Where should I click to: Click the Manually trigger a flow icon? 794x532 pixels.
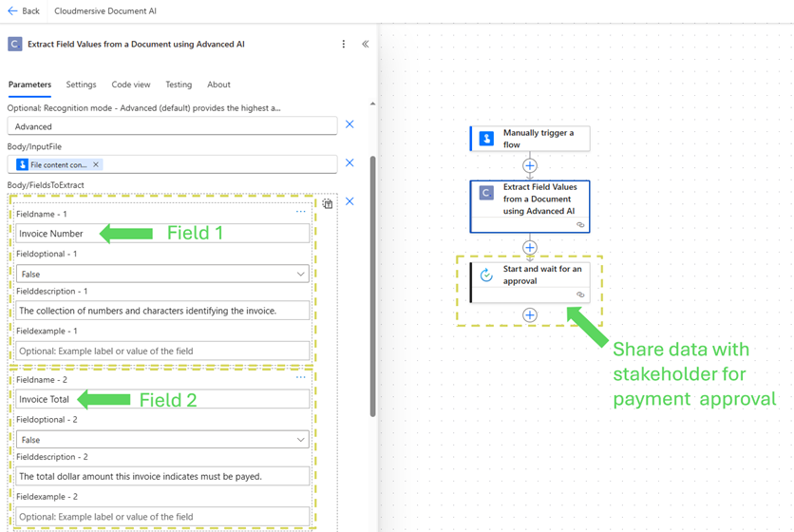(x=486, y=139)
